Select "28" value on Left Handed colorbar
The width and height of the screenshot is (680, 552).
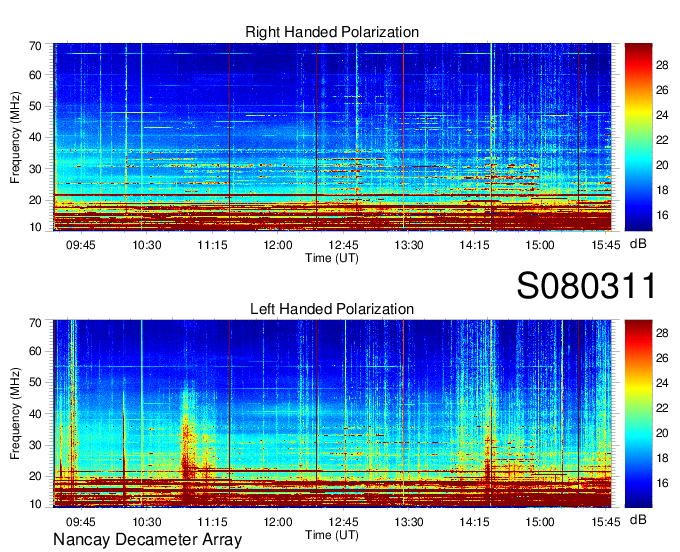click(662, 333)
